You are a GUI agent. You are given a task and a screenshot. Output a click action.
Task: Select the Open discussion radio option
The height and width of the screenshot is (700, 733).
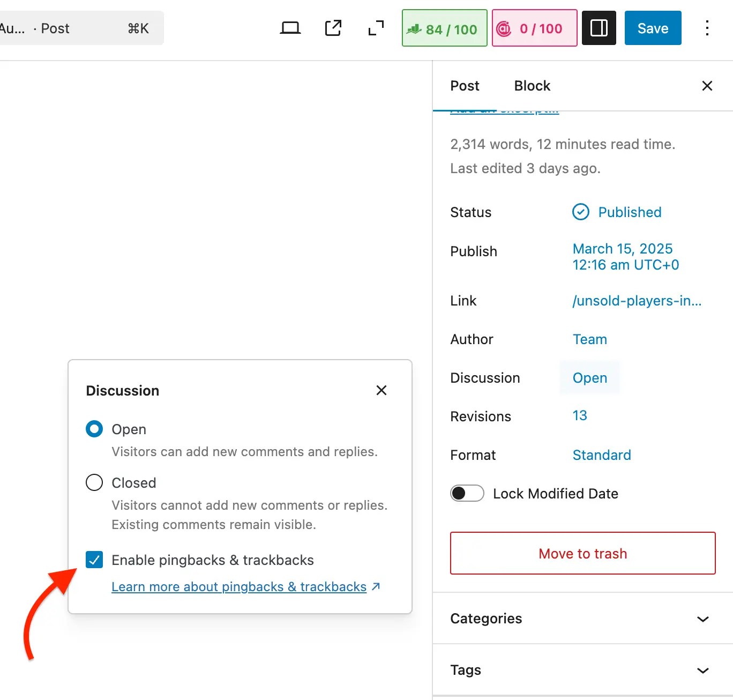pyautogui.click(x=94, y=429)
